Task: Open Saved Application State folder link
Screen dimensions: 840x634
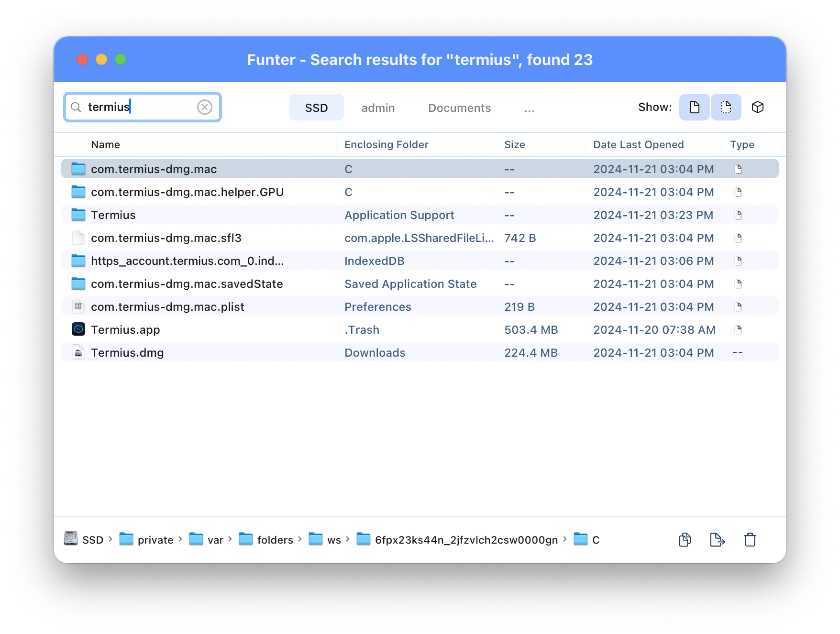Action: point(410,284)
